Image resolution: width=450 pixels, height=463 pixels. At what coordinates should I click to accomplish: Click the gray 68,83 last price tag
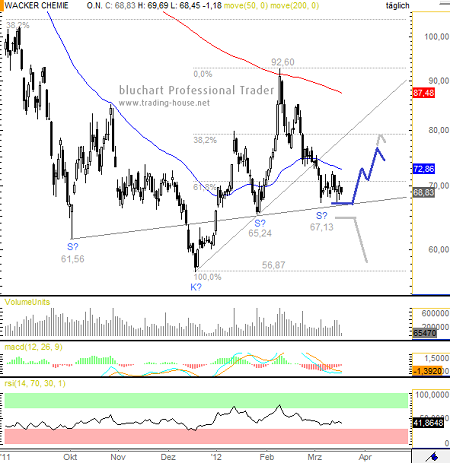(424, 193)
